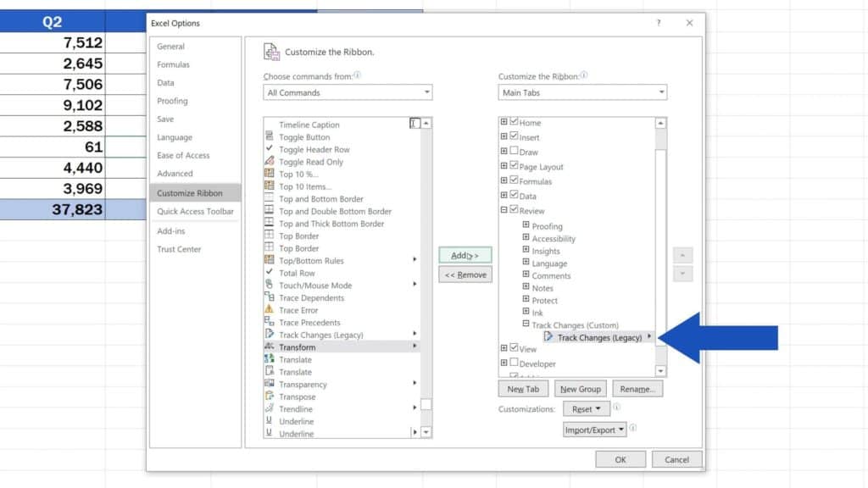The image size is (868, 488).
Task: Select the 37,823 total cell
Action: pyautogui.click(x=53, y=210)
